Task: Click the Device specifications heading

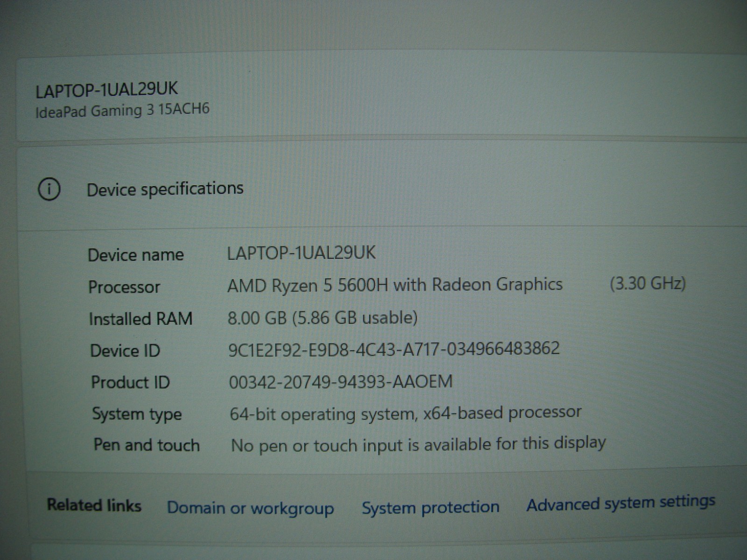Action: [165, 189]
